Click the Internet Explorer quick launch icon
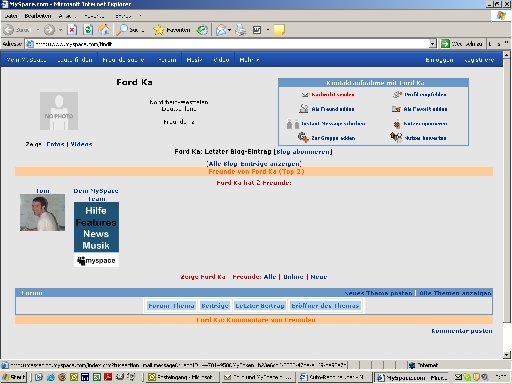Screen dimensions: 512x384 click(51, 377)
